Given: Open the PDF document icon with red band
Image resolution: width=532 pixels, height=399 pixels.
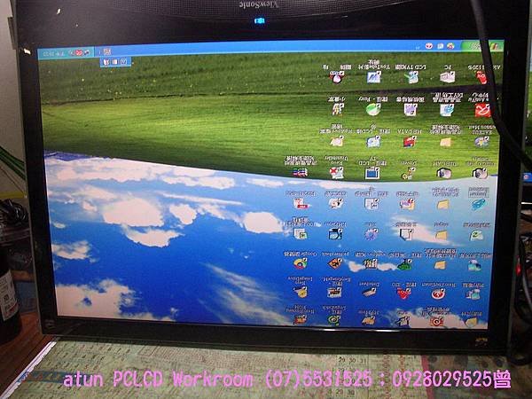Looking at the screenshot, I should tap(301, 204).
